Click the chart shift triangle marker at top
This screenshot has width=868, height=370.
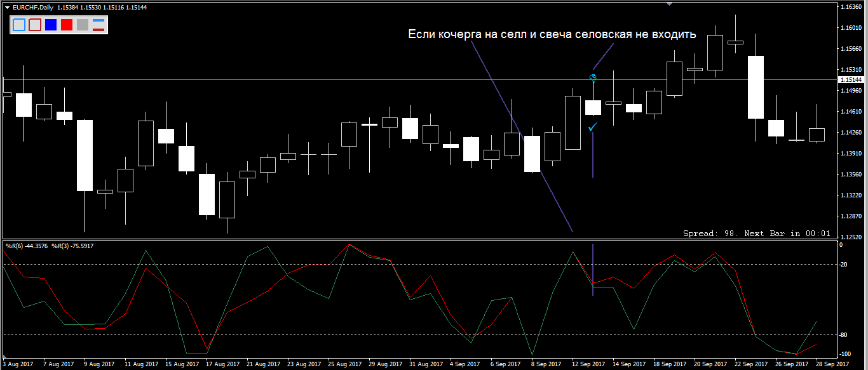click(x=668, y=4)
